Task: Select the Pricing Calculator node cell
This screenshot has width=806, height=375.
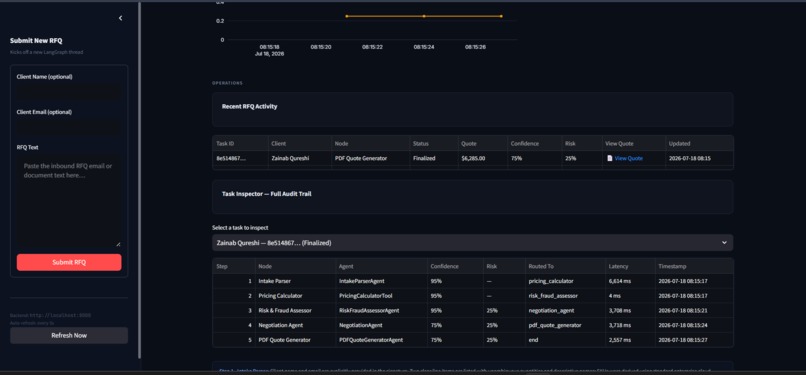Action: point(295,296)
